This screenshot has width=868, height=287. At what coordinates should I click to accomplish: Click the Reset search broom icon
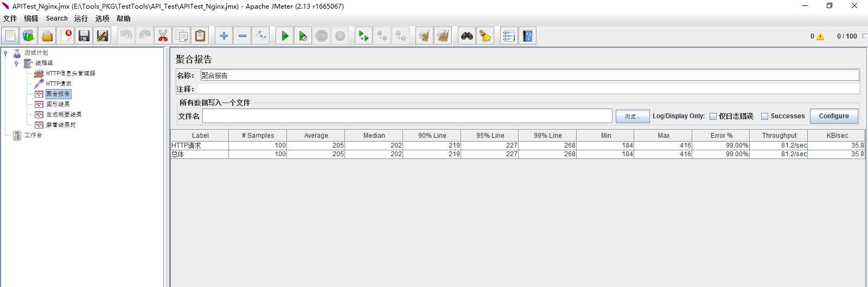point(485,36)
